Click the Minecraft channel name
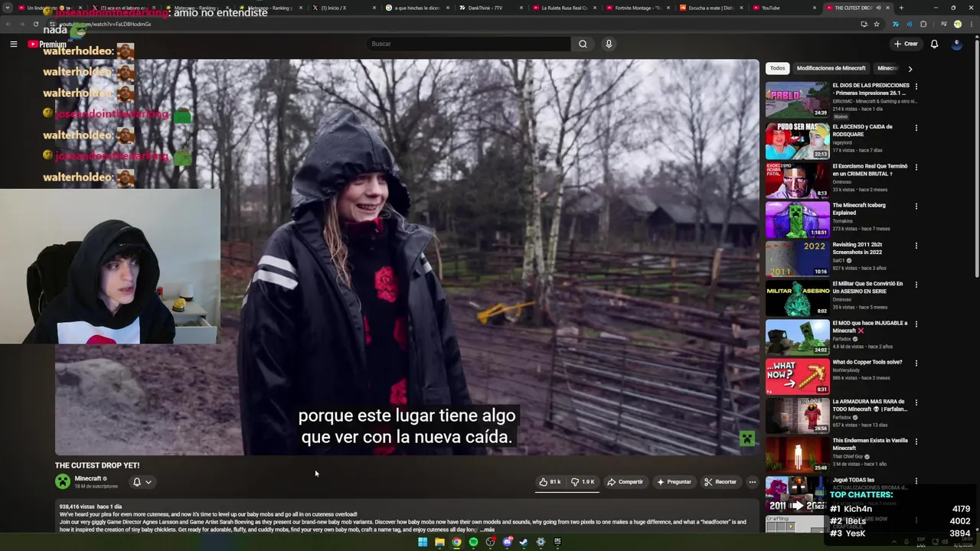 pos(88,478)
